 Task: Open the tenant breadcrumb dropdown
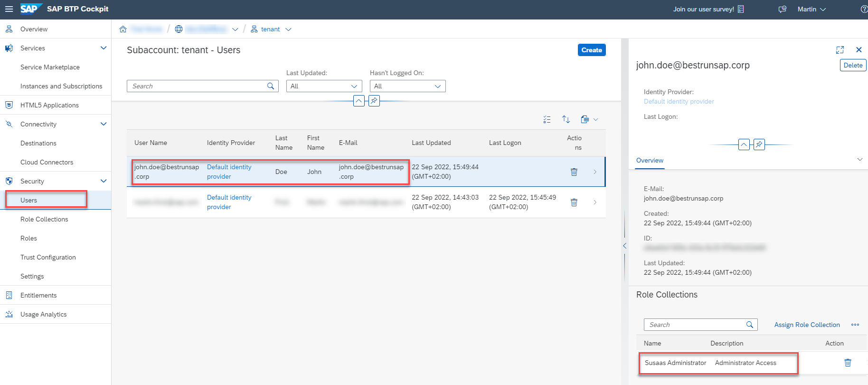point(288,29)
